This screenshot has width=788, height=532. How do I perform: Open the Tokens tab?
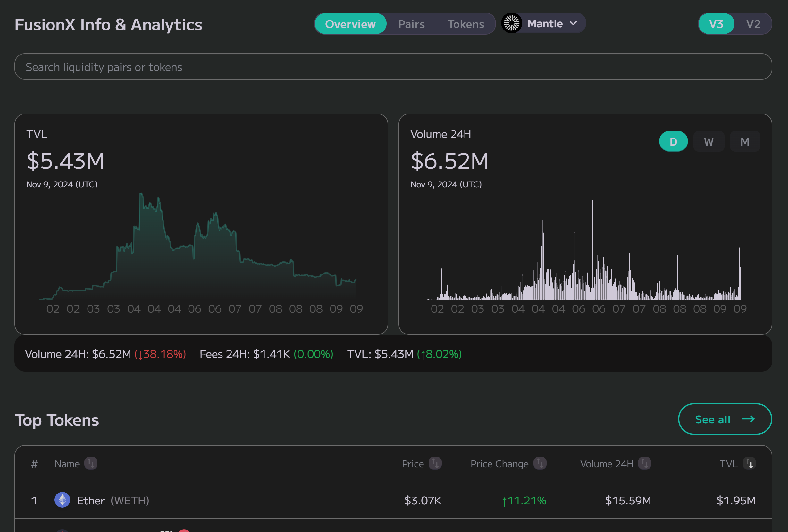point(465,24)
